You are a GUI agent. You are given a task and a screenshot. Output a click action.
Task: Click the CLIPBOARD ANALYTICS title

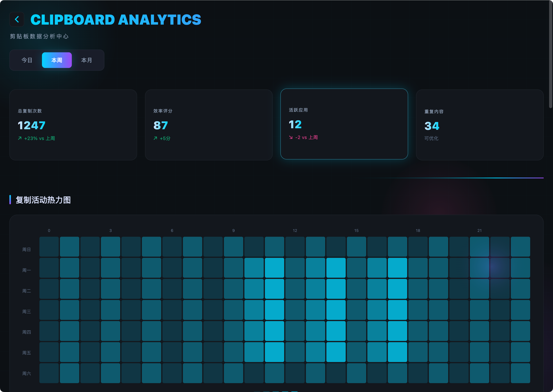click(116, 20)
